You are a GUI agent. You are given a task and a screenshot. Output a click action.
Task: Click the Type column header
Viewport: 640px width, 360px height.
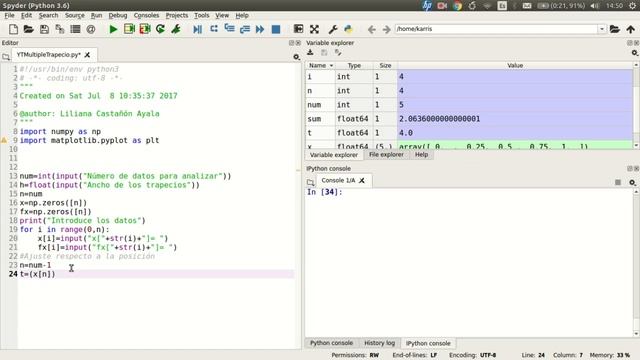(x=354, y=65)
